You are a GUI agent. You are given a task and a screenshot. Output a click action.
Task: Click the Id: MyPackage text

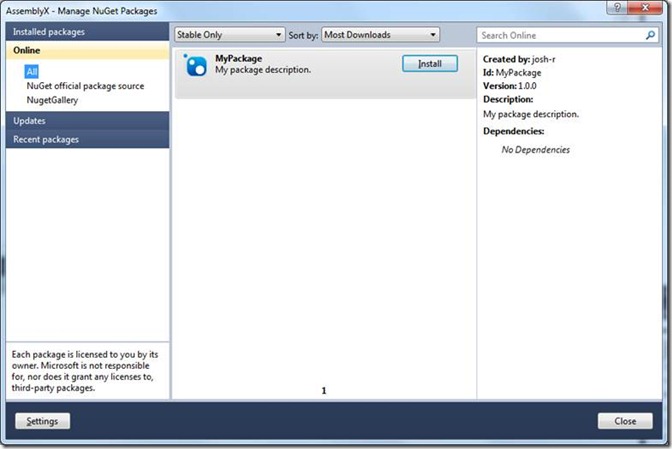point(512,72)
